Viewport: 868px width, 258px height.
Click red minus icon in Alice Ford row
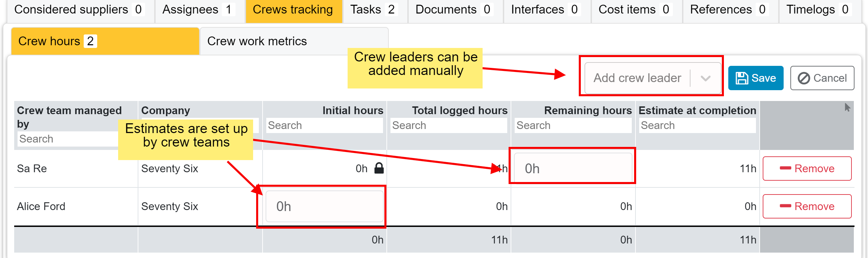coord(785,206)
